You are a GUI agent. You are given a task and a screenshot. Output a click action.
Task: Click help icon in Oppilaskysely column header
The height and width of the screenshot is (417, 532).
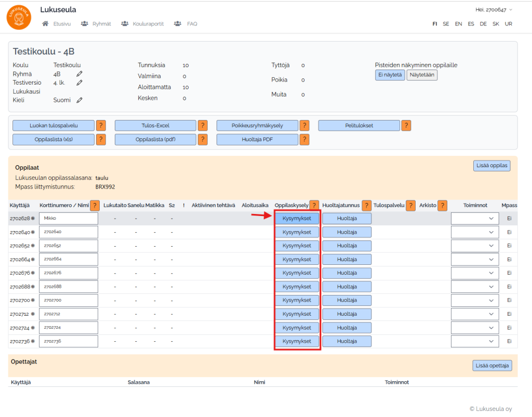coord(314,206)
